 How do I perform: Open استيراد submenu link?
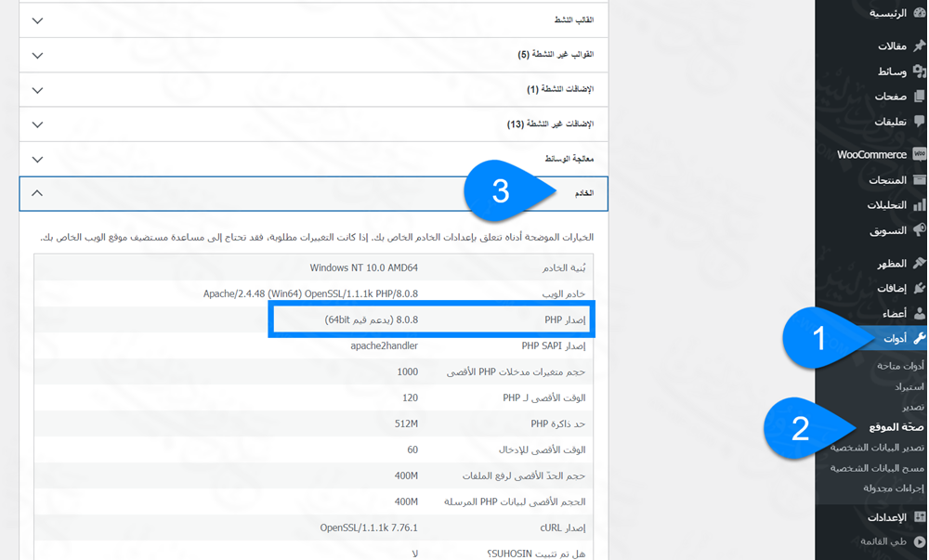click(909, 386)
